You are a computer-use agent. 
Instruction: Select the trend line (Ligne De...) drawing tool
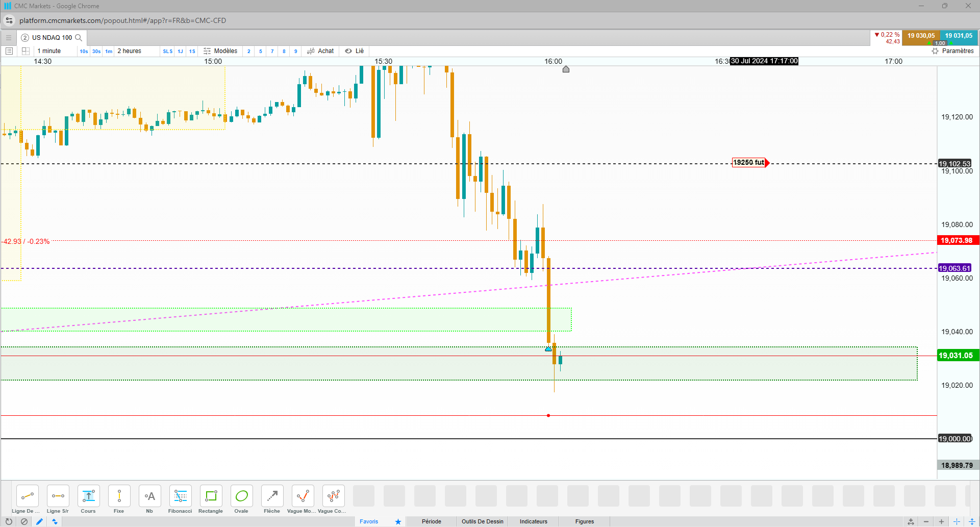click(27, 496)
